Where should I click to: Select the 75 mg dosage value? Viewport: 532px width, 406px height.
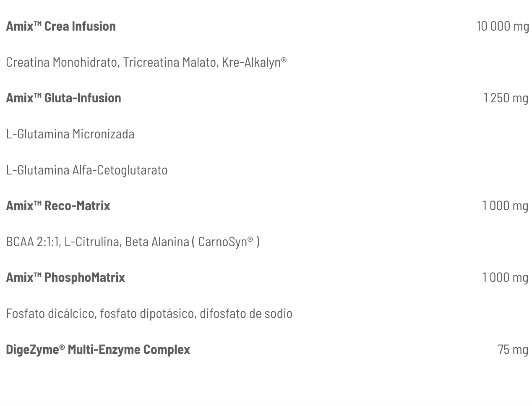[x=513, y=349]
